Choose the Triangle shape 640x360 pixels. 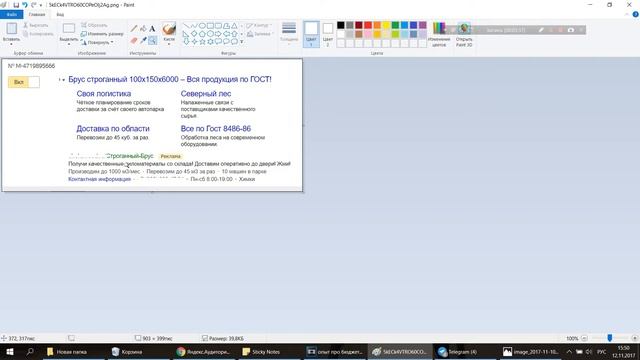tap(234, 26)
